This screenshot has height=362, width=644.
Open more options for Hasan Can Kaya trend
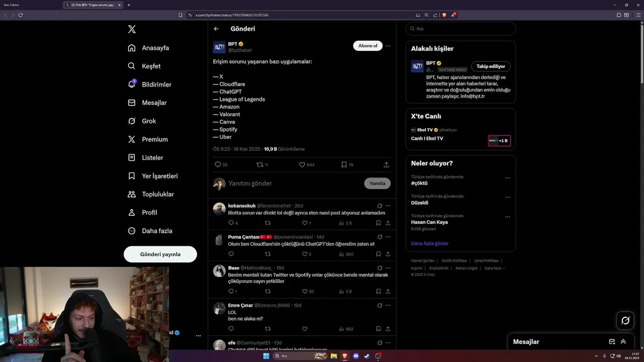tap(507, 217)
